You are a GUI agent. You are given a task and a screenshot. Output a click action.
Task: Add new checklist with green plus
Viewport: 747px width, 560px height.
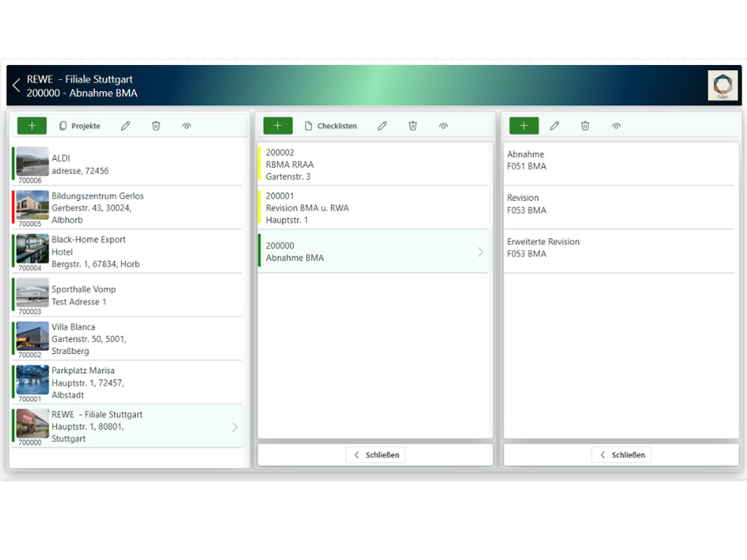(278, 125)
